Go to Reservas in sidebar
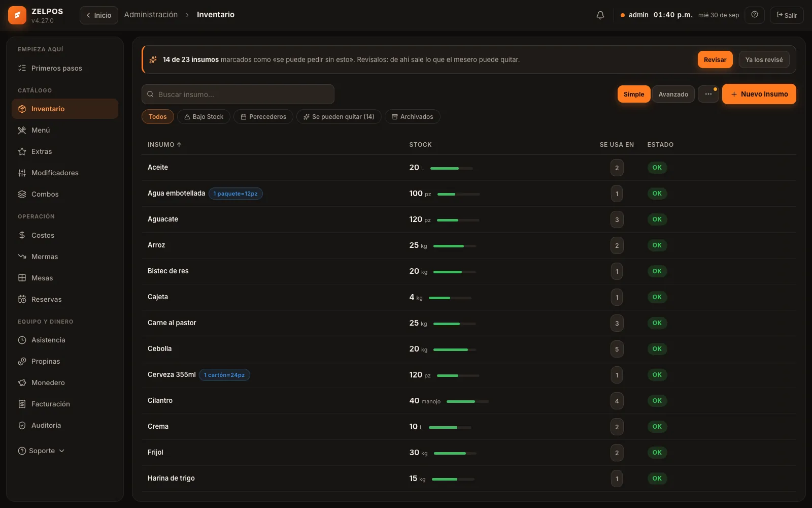The image size is (812, 508). 65,299
